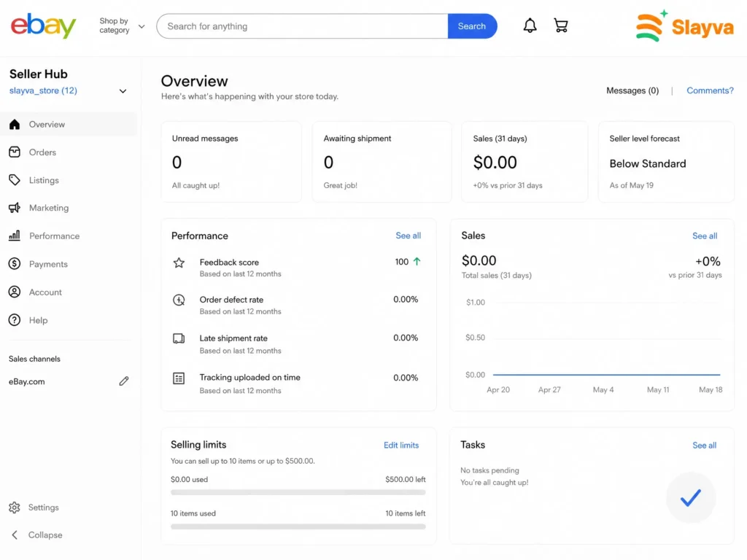Click See all in Tasks card

pos(704,446)
